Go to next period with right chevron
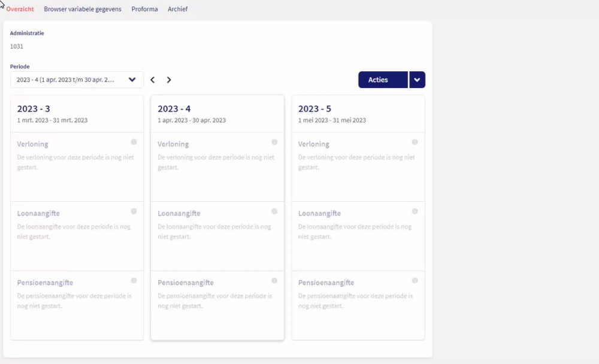 [169, 80]
